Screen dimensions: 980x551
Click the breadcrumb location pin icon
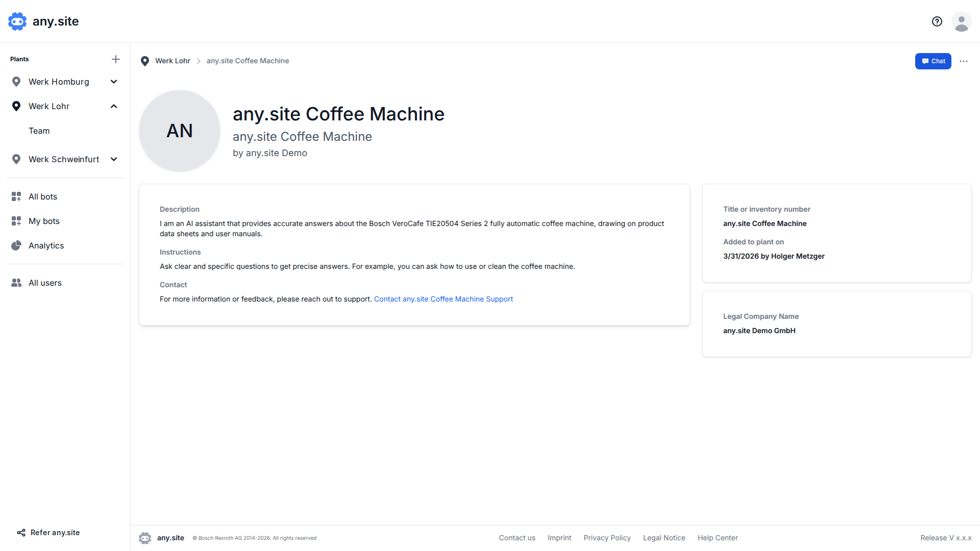145,61
